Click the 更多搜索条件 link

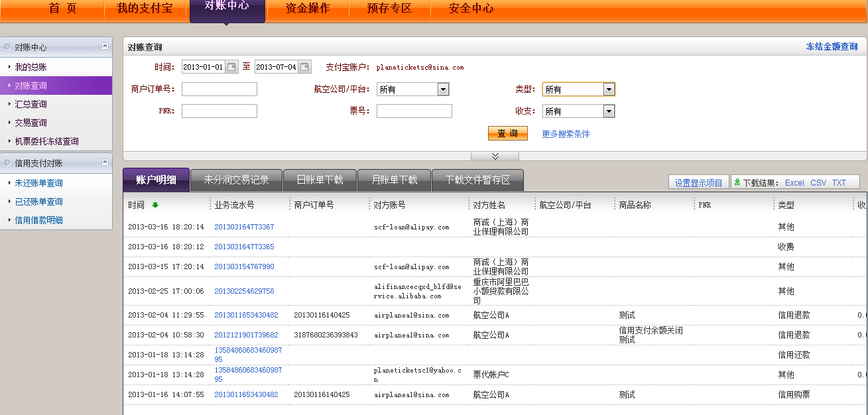[566, 135]
